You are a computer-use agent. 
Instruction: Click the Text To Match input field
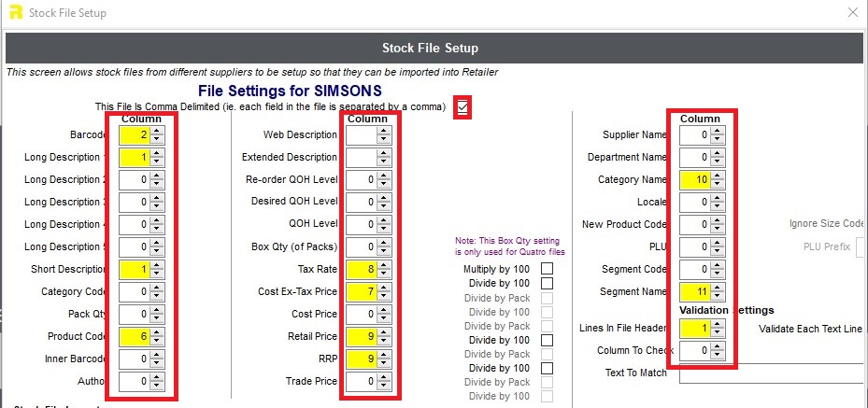tap(774, 373)
